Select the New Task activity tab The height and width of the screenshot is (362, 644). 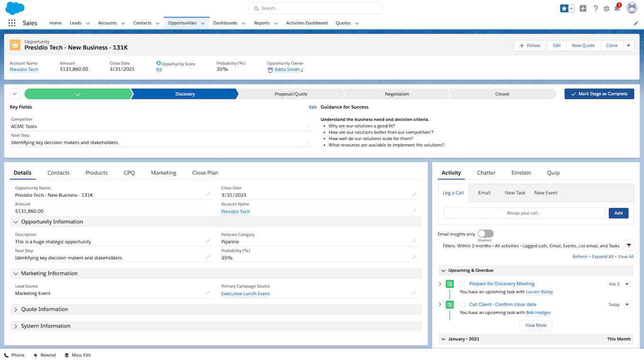click(515, 193)
